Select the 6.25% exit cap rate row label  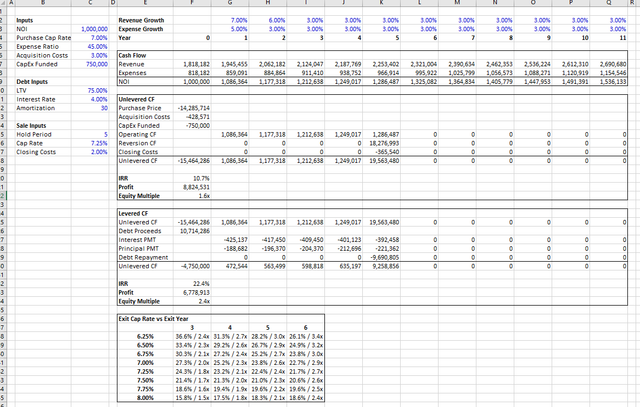click(145, 336)
